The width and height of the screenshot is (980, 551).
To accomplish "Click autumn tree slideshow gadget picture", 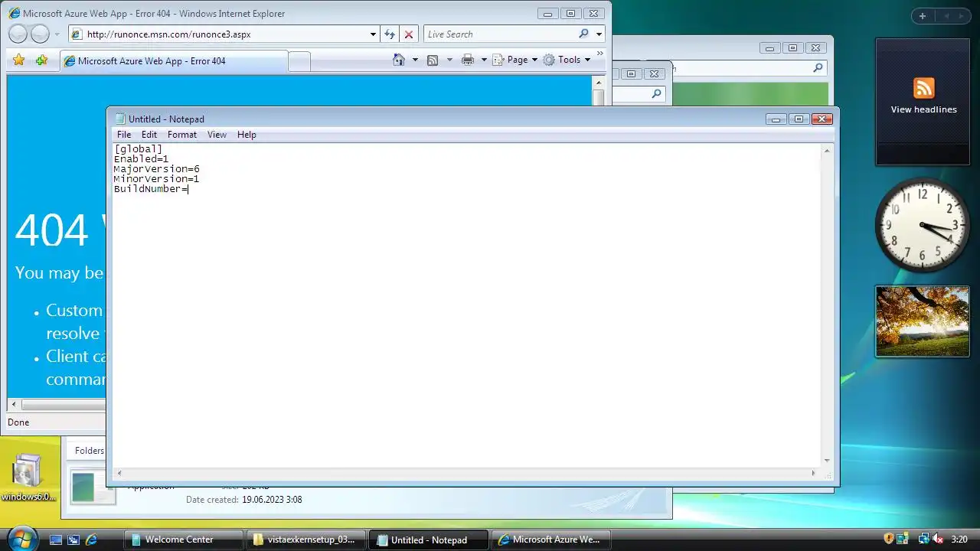I will tap(923, 321).
